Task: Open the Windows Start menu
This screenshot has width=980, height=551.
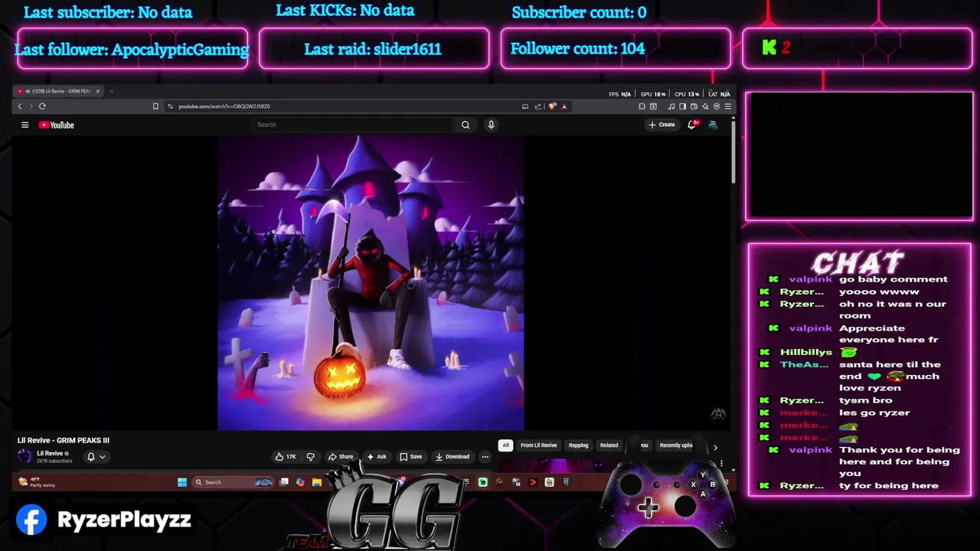Action: (x=182, y=482)
